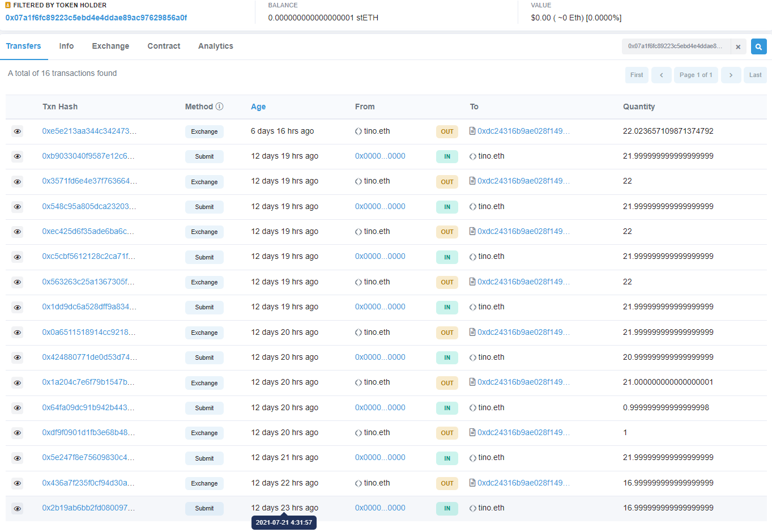Click the OUT badge in the 0xe5e213aa344c342473 row
This screenshot has width=772, height=532.
pyautogui.click(x=447, y=131)
